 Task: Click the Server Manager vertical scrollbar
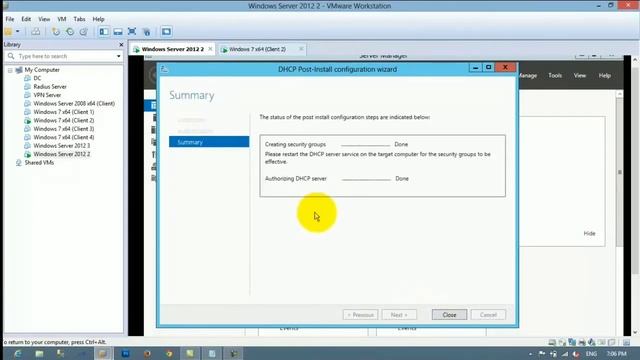coord(619,171)
